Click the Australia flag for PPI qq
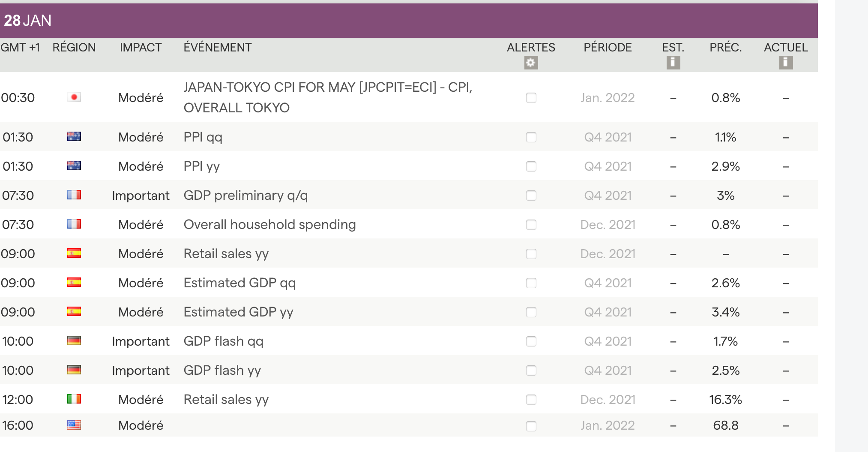Viewport: 868px width, 452px height. (x=74, y=137)
